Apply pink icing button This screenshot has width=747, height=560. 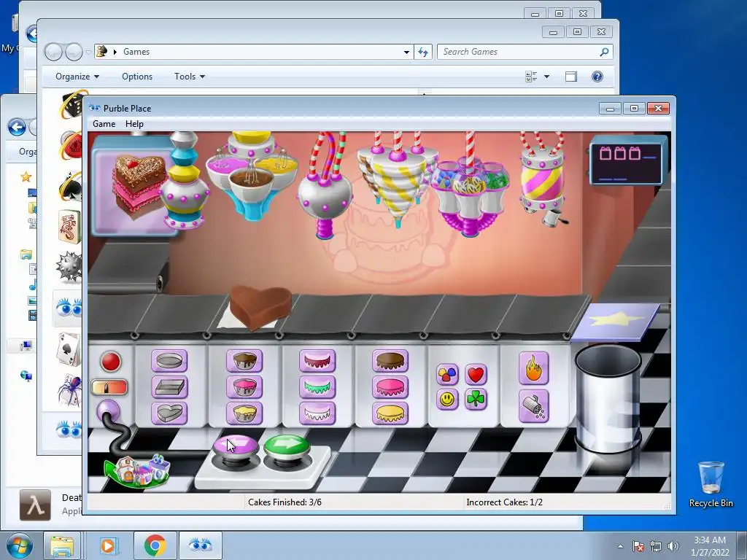click(x=390, y=386)
